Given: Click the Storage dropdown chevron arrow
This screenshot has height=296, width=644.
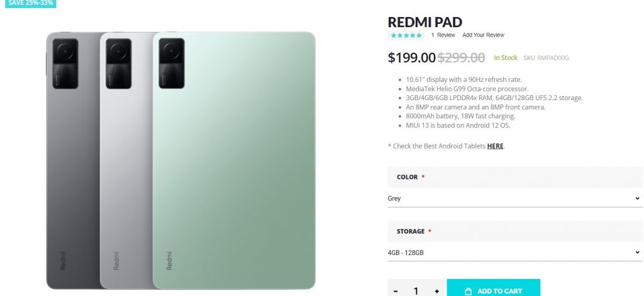Looking at the screenshot, I should [637, 253].
